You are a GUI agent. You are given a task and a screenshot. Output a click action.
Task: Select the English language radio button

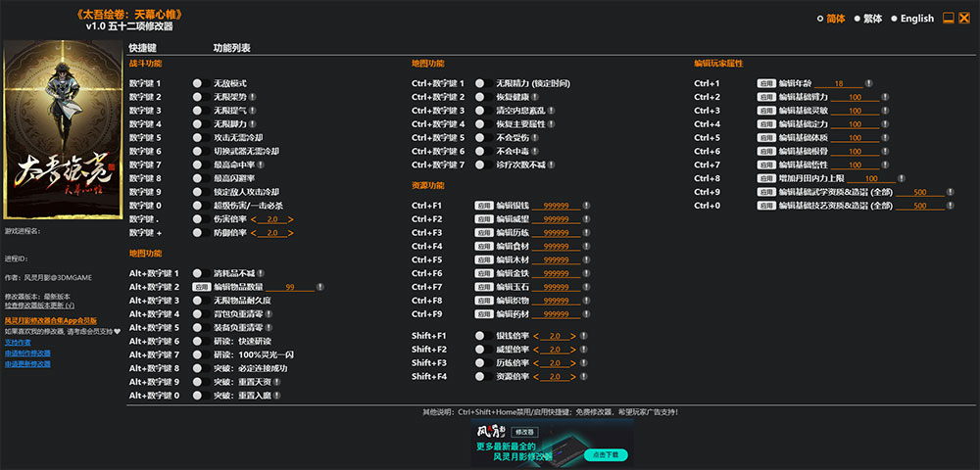coord(895,19)
